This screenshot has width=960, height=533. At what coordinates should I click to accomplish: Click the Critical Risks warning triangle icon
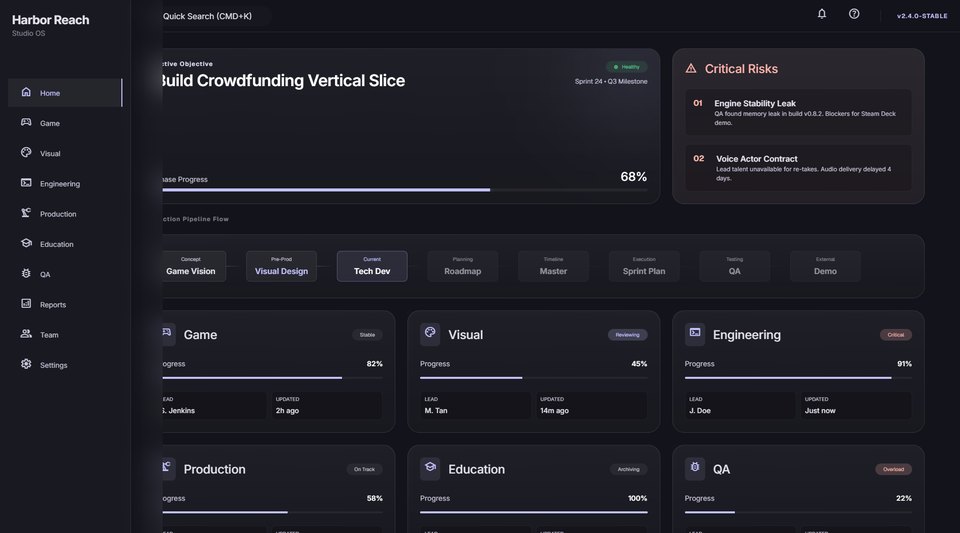pos(691,69)
